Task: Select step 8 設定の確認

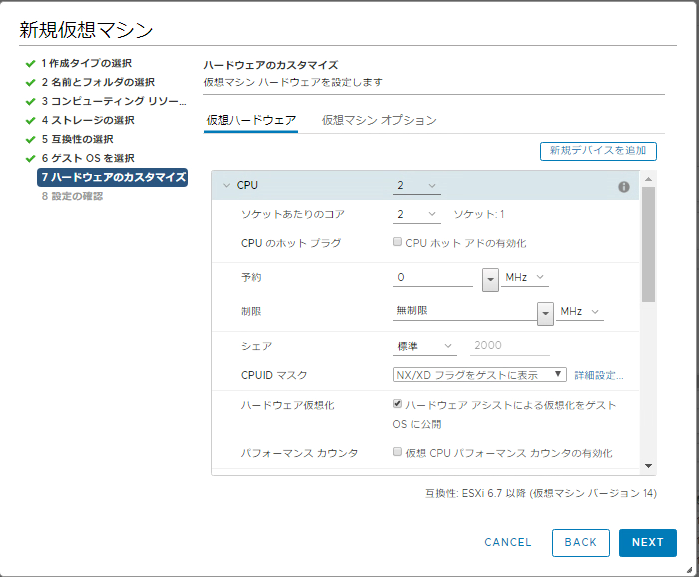Action: 72,196
